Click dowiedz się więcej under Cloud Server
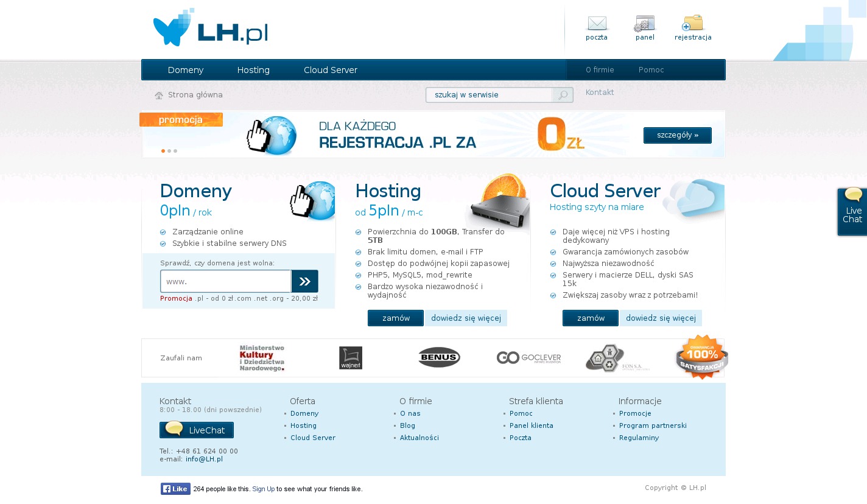This screenshot has height=504, width=867. click(661, 318)
